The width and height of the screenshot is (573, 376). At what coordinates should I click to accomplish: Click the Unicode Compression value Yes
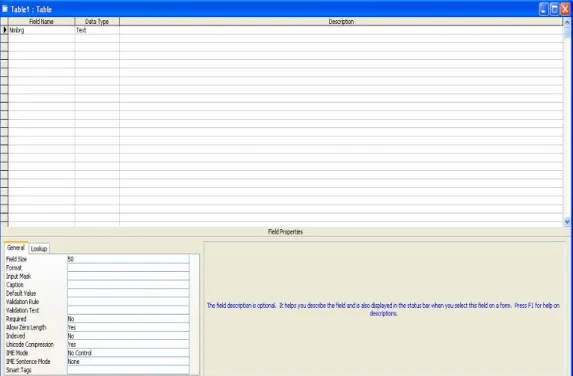(128, 344)
